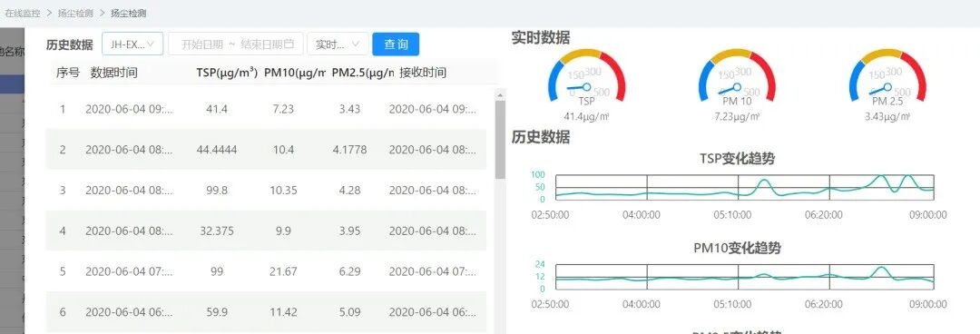Click the data time cell of row 5
The width and height of the screenshot is (980, 334).
(x=130, y=271)
